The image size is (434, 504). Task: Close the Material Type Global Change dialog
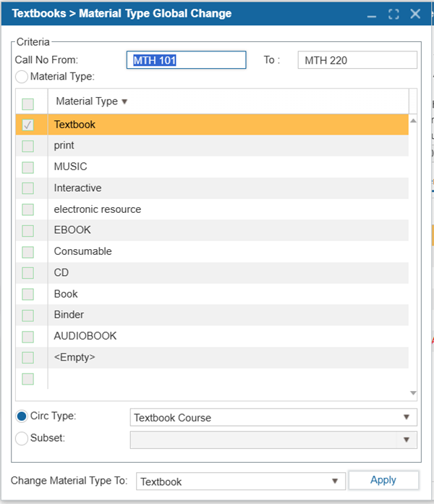pyautogui.click(x=415, y=14)
